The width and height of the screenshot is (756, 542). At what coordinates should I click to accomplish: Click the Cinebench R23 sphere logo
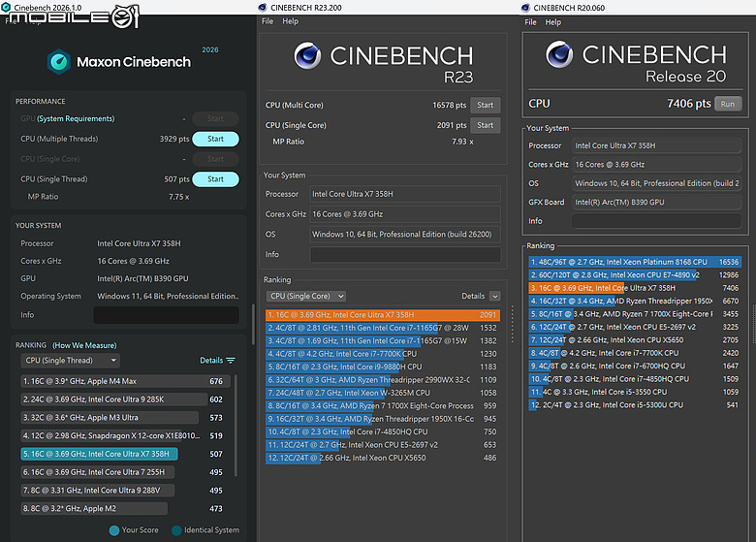coord(307,55)
